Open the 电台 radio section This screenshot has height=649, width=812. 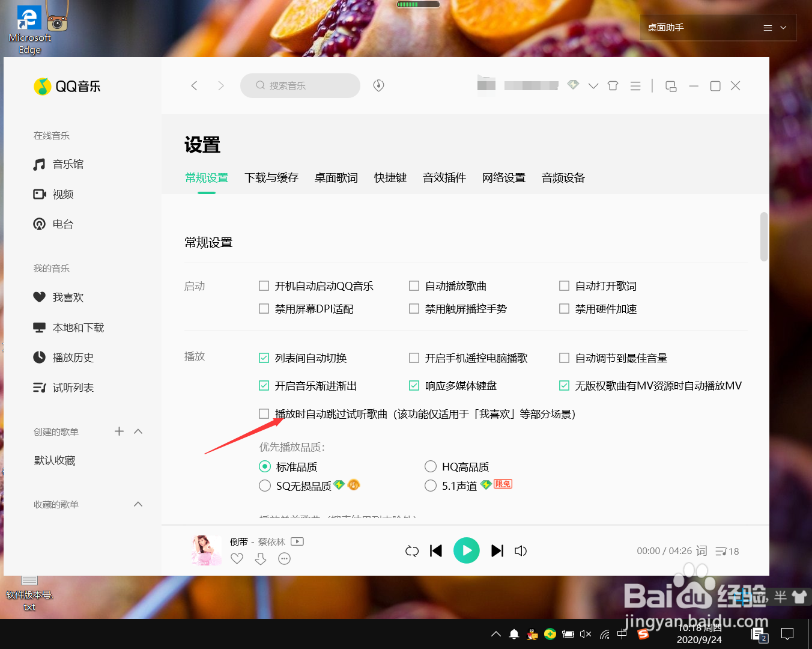pyautogui.click(x=53, y=224)
